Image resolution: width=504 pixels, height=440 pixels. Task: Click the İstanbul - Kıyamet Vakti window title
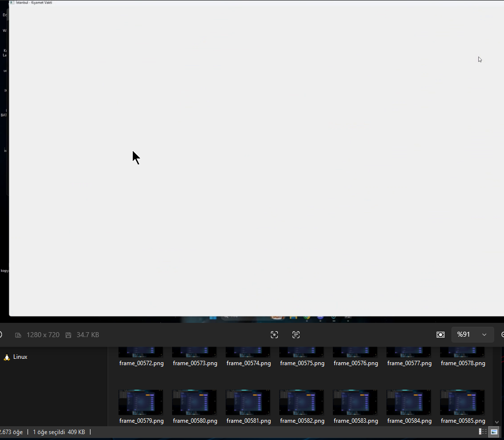(x=34, y=2)
